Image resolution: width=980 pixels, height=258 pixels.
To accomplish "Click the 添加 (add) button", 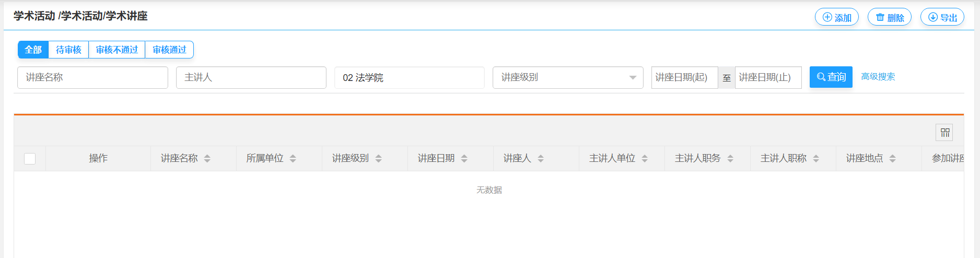I will point(836,17).
